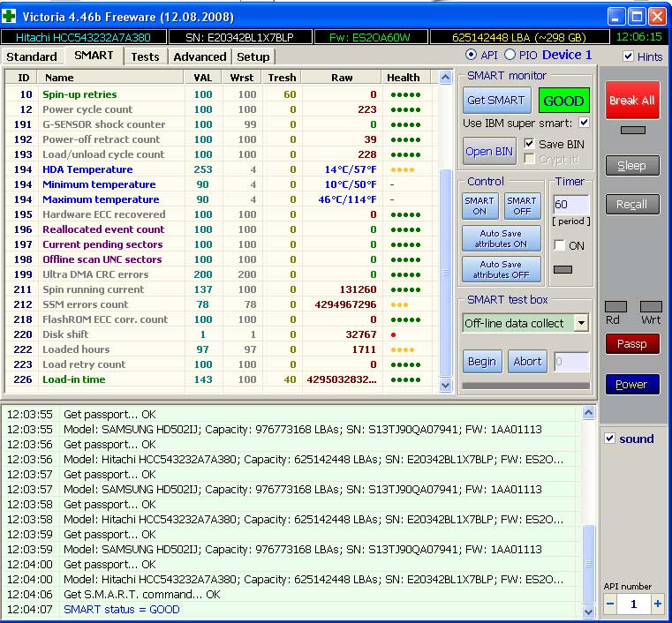This screenshot has height=623, width=672.
Task: Click Auto Save attributes ON button
Action: click(501, 238)
